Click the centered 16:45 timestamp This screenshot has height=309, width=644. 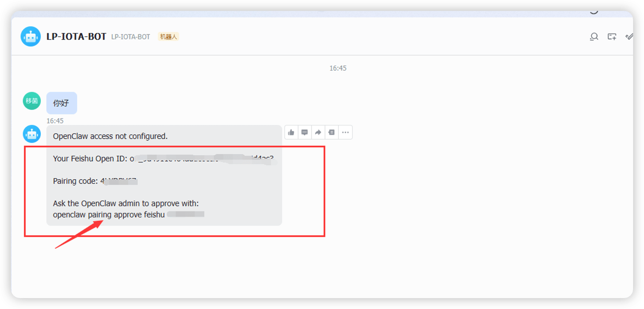(338, 68)
